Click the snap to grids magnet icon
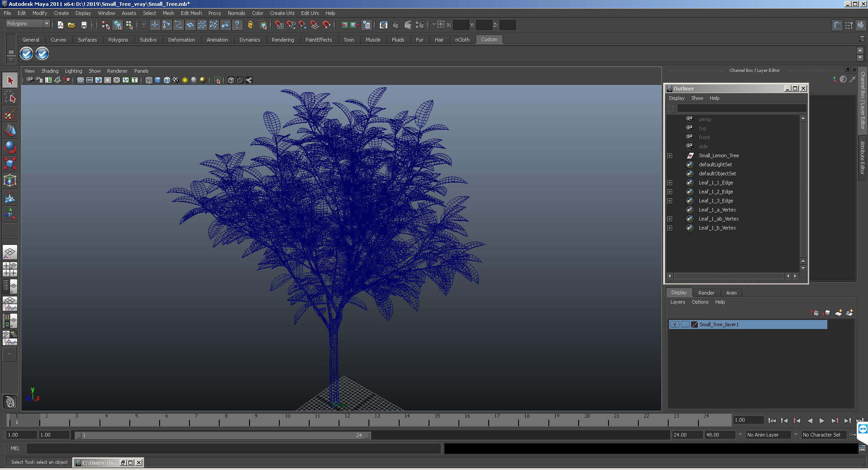Viewport: 868px width, 470px height. [x=279, y=25]
